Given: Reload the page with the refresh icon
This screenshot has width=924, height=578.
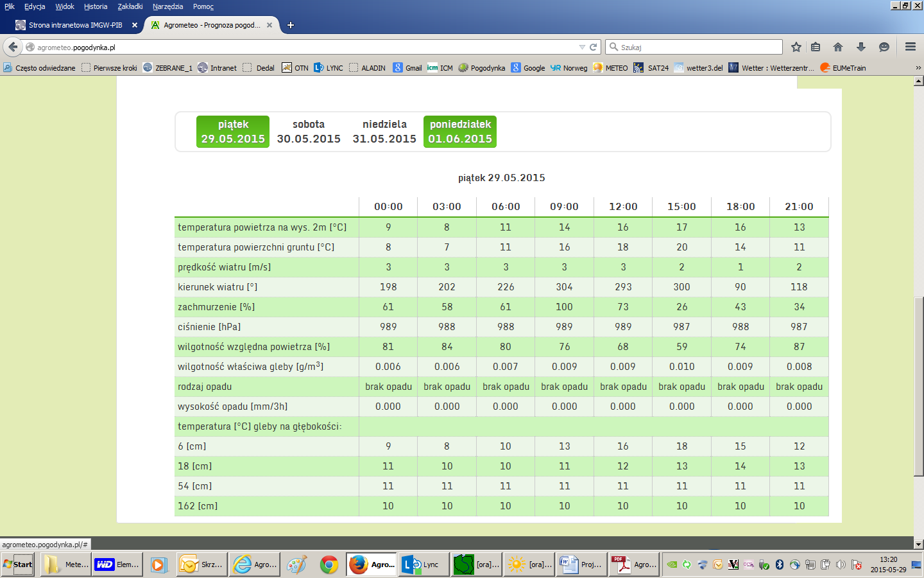Looking at the screenshot, I should [x=594, y=47].
